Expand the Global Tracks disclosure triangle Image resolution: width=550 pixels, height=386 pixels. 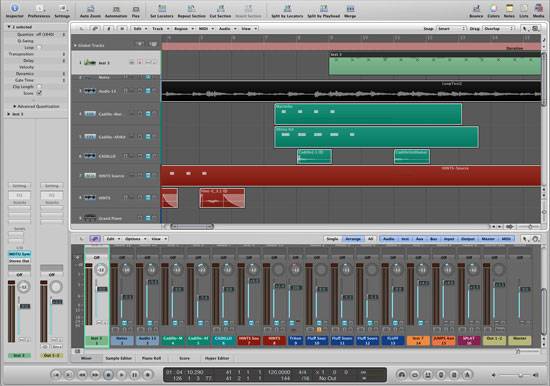[75, 45]
